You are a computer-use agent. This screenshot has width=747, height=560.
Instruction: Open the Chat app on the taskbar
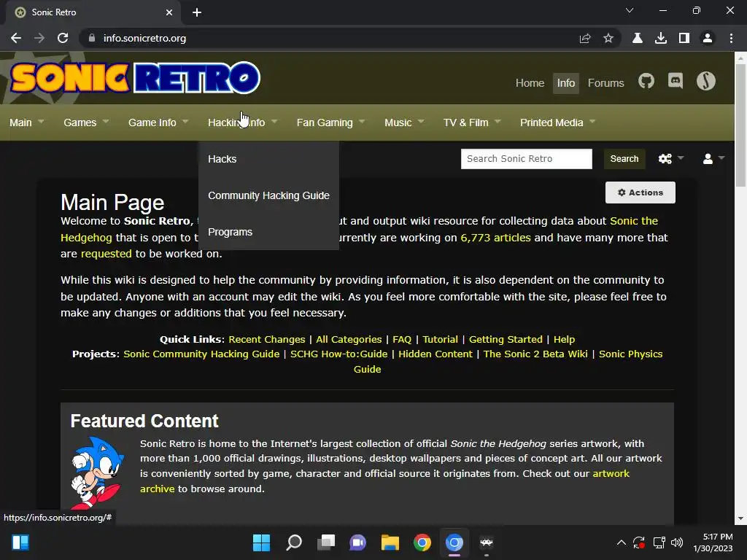click(x=357, y=542)
